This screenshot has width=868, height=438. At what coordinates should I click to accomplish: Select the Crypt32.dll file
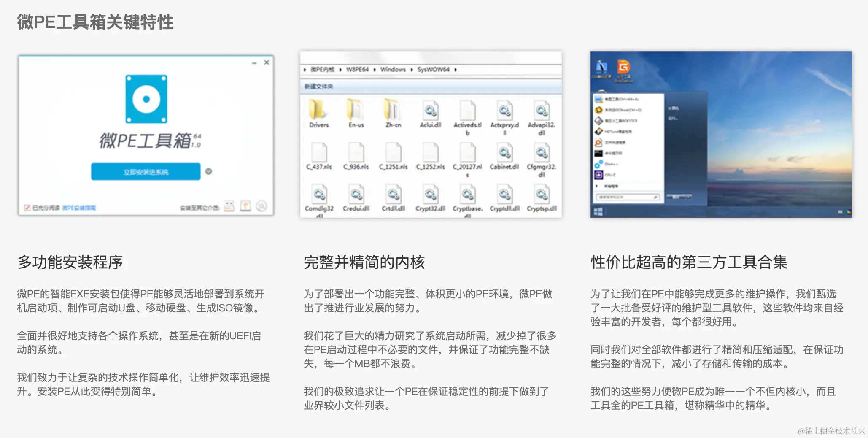tap(430, 198)
